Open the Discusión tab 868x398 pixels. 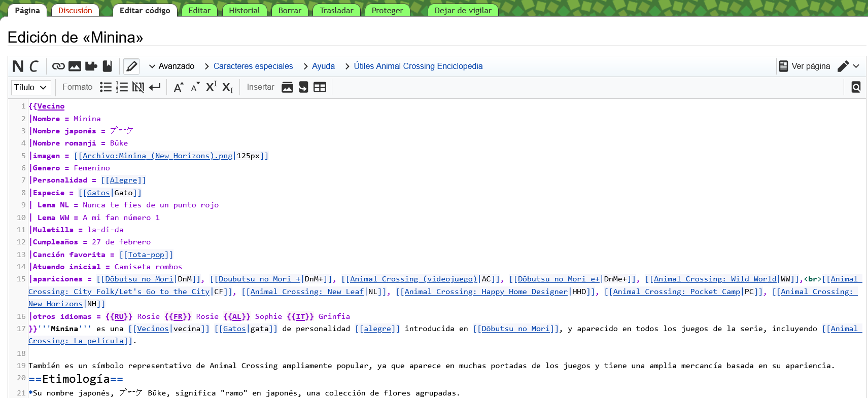coord(75,11)
